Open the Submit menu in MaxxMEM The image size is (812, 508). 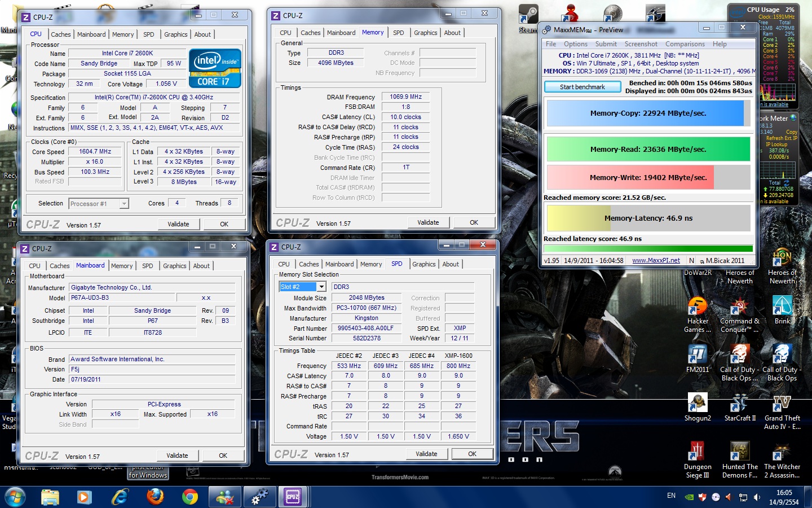pyautogui.click(x=606, y=44)
